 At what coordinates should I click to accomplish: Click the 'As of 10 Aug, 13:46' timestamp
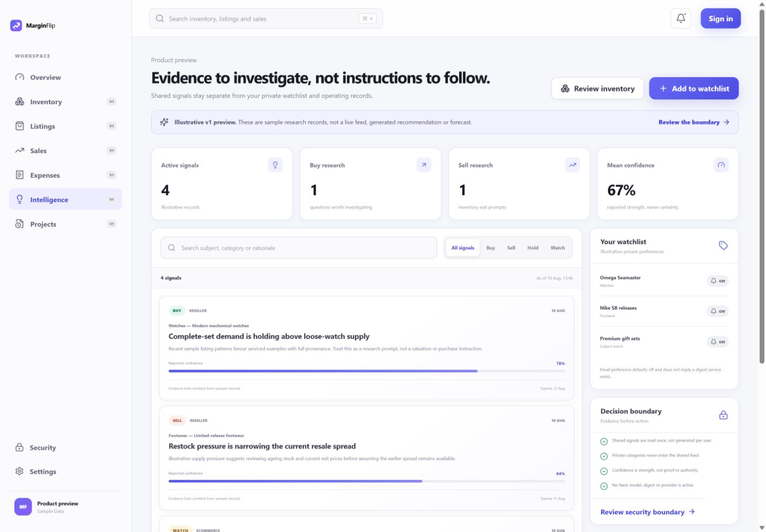tap(555, 278)
